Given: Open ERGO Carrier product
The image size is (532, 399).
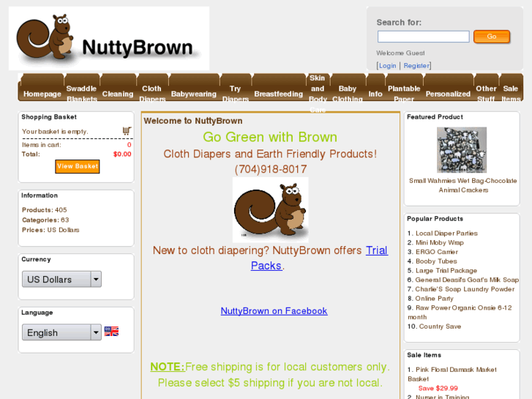Looking at the screenshot, I should [437, 252].
